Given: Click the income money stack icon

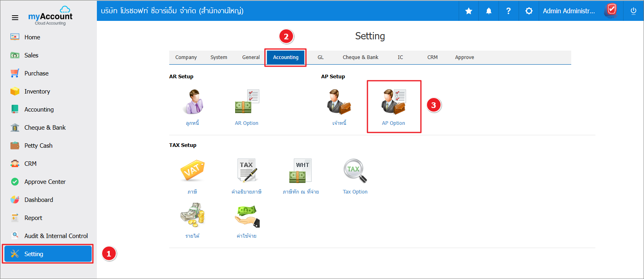Looking at the screenshot, I should (193, 215).
